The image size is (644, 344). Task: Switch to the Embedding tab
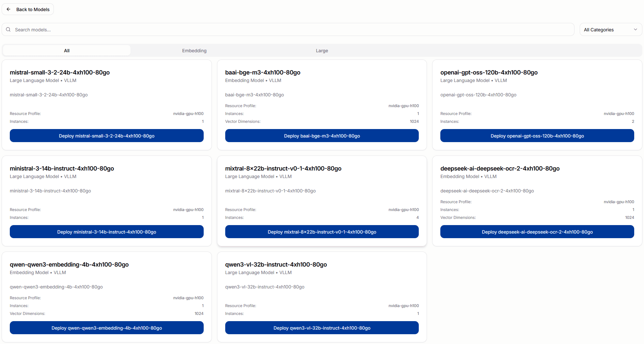194,51
